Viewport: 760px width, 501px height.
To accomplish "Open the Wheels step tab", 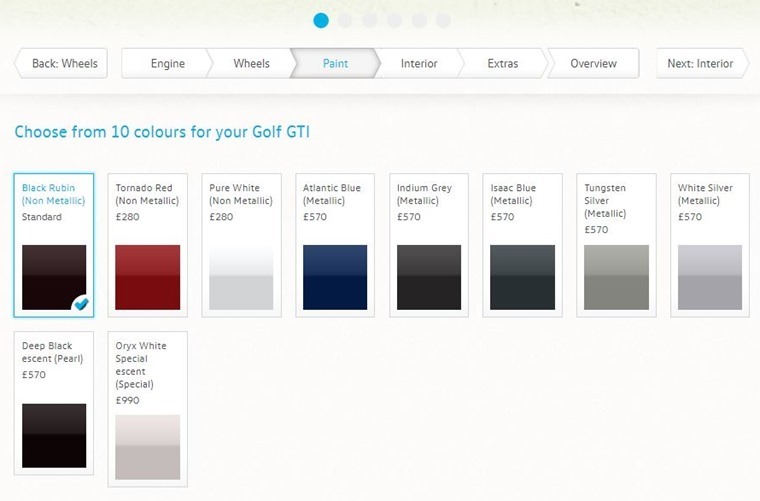I will click(x=252, y=63).
